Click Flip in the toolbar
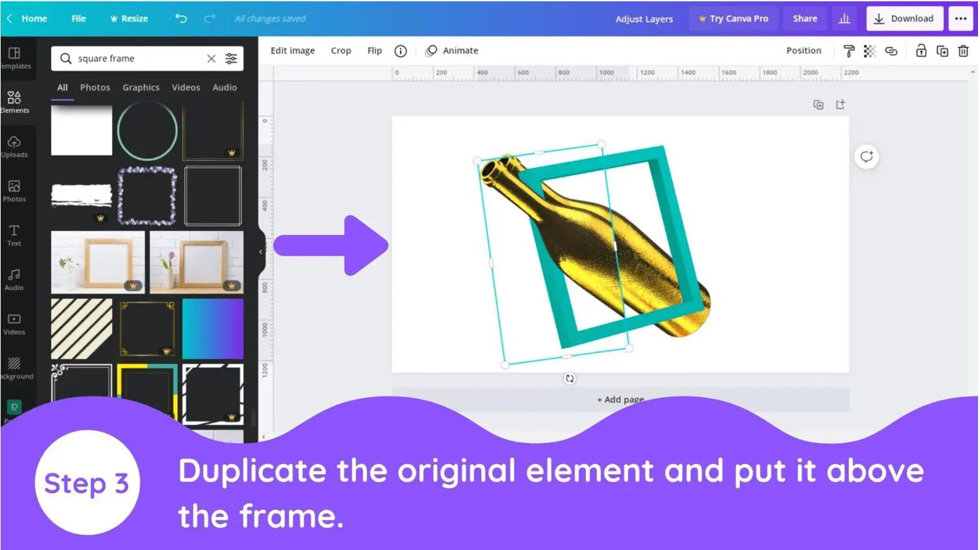 click(374, 50)
